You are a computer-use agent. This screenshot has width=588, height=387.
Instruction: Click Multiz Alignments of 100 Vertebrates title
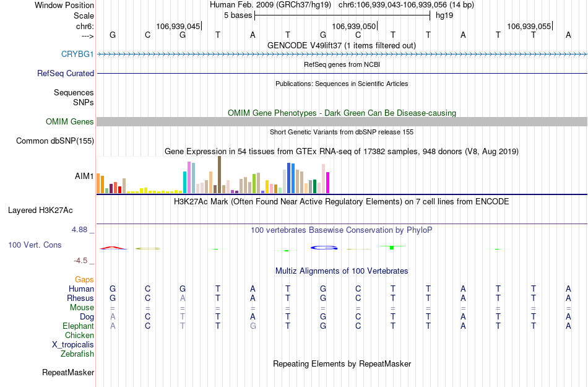(342, 271)
